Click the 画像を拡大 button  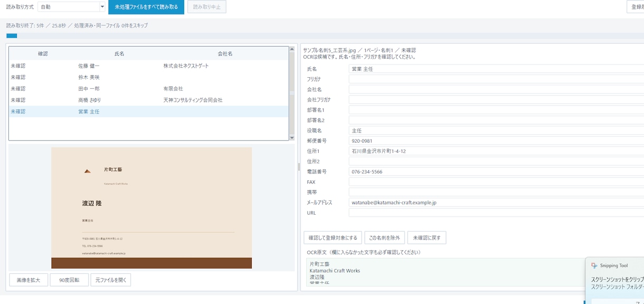pyautogui.click(x=29, y=280)
